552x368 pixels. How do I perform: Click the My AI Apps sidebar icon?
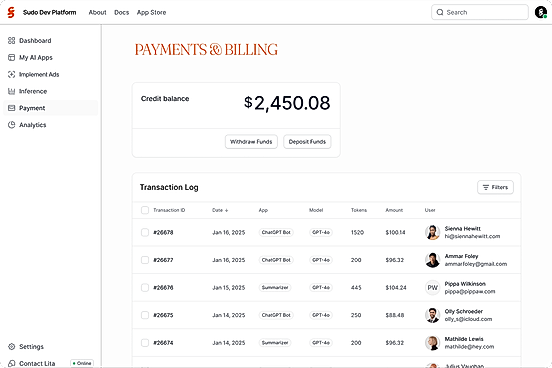click(12, 57)
